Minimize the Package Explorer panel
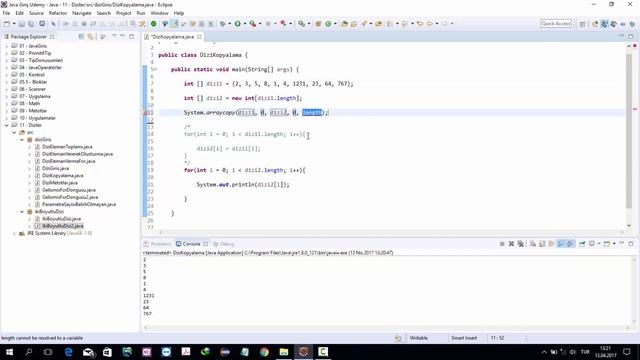This screenshot has width=640, height=360. click(x=122, y=36)
